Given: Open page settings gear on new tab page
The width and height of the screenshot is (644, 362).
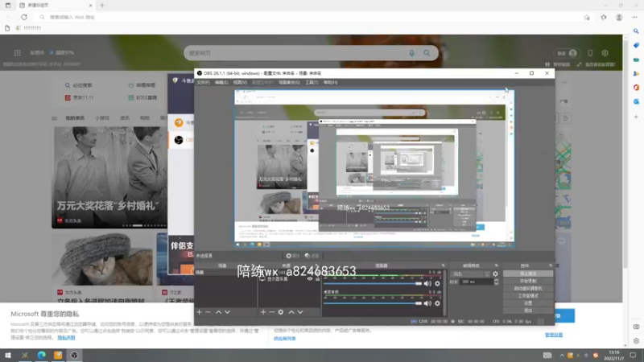Looking at the screenshot, I should [x=605, y=53].
